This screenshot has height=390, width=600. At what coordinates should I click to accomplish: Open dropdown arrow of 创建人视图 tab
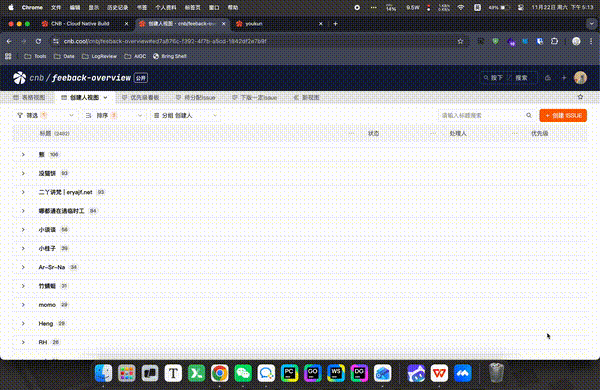pos(105,98)
